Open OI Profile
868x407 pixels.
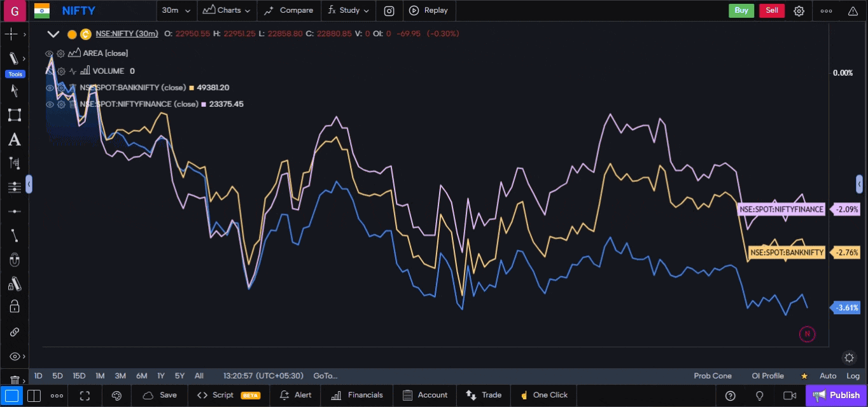tap(767, 376)
